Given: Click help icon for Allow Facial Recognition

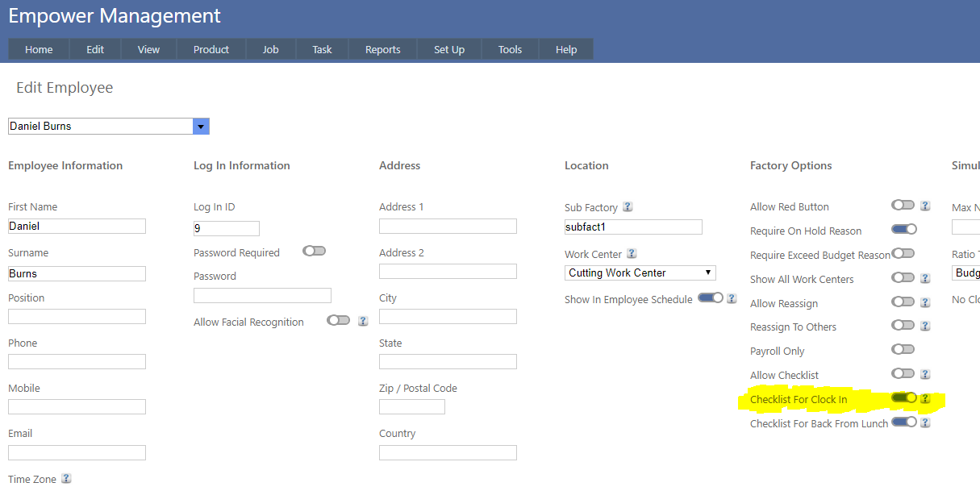Looking at the screenshot, I should coord(363,321).
